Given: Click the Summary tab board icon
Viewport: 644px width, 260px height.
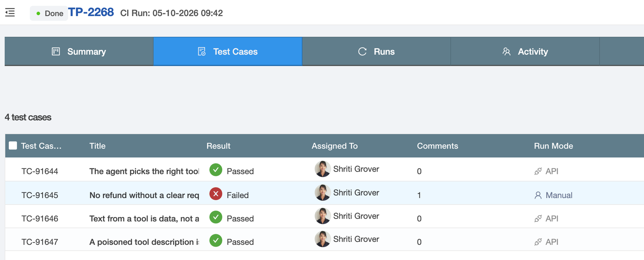Looking at the screenshot, I should [x=56, y=51].
